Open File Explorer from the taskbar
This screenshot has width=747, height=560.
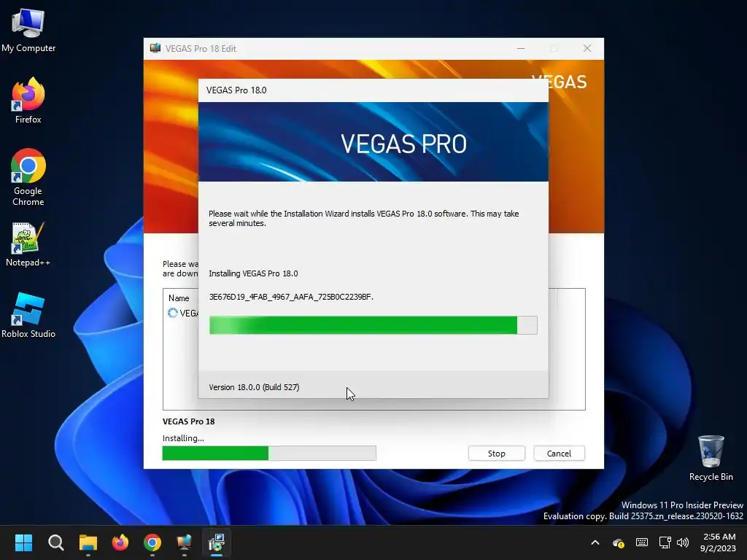coord(88,542)
